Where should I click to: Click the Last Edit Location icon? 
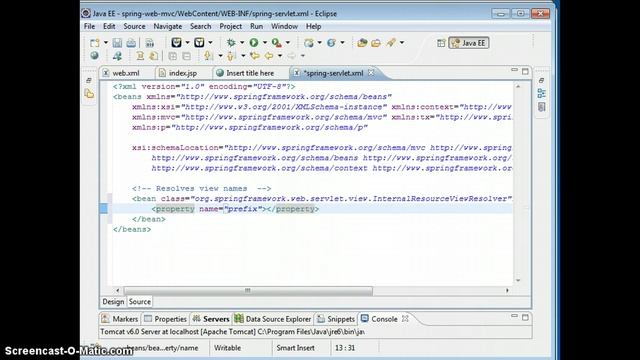pos(255,56)
